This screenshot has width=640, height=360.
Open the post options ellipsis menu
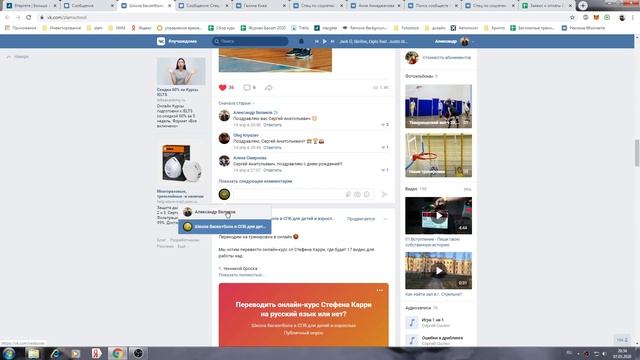(385, 219)
